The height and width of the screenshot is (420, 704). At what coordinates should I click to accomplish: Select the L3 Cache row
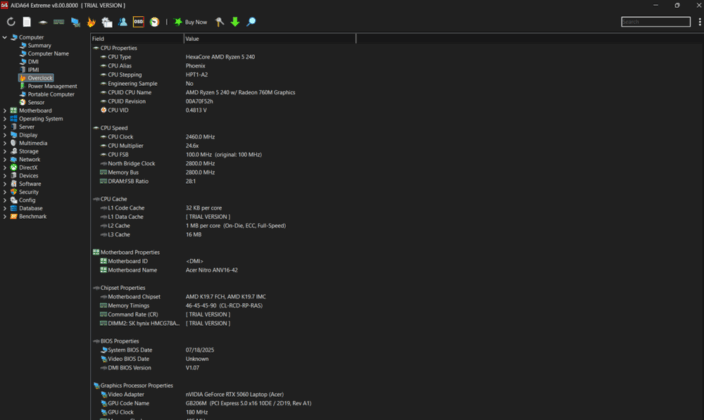click(x=224, y=234)
